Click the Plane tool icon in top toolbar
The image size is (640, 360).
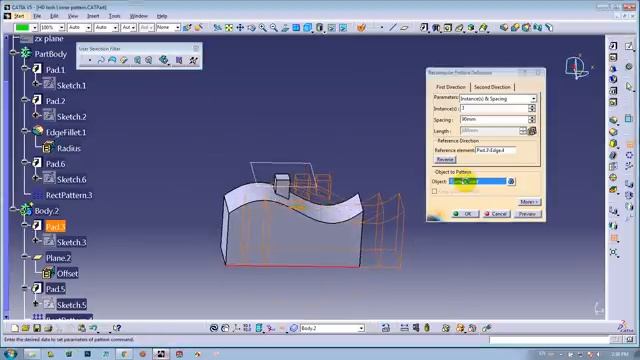point(404,27)
